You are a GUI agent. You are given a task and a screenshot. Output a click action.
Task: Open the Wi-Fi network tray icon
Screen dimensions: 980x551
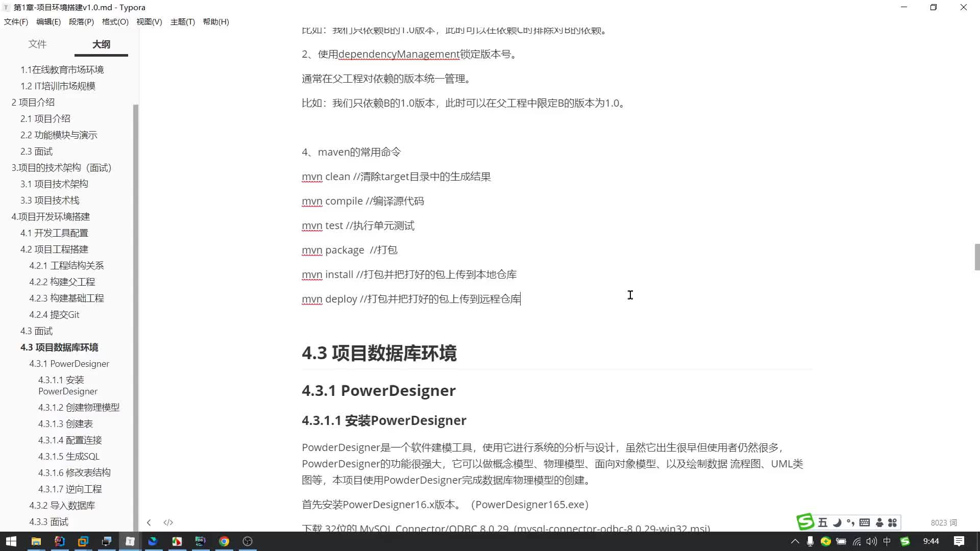(x=856, y=541)
